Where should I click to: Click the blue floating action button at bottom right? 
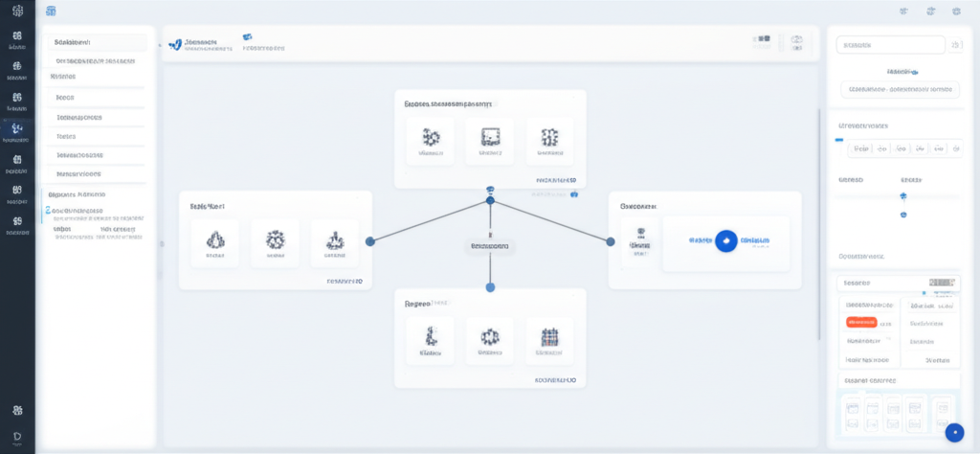[x=953, y=433]
